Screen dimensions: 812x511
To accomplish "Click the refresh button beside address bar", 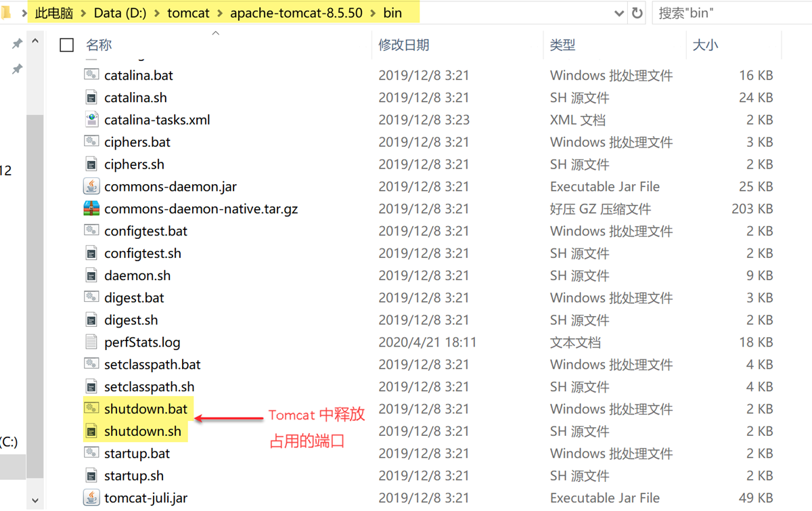I will coord(637,13).
